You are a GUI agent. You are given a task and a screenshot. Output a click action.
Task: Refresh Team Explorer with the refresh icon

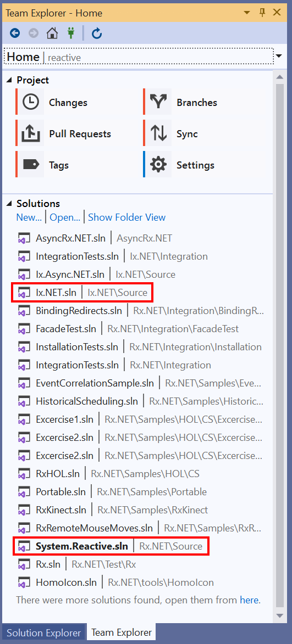pos(97,33)
